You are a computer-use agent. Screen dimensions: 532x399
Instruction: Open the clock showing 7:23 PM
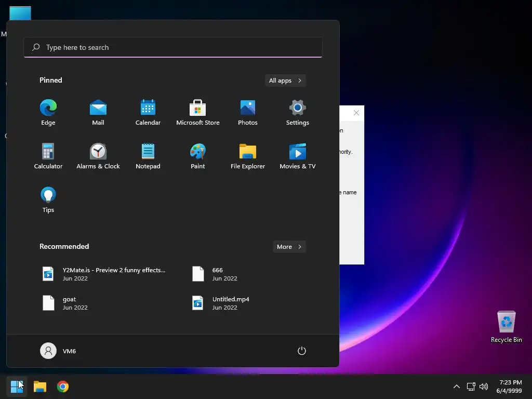pyautogui.click(x=509, y=387)
